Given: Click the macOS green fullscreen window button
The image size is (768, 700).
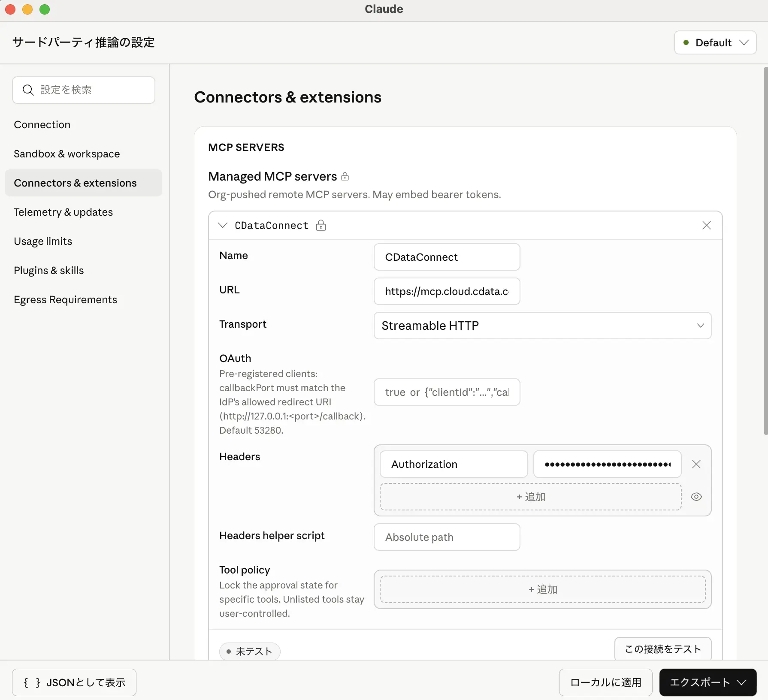Looking at the screenshot, I should (x=45, y=9).
